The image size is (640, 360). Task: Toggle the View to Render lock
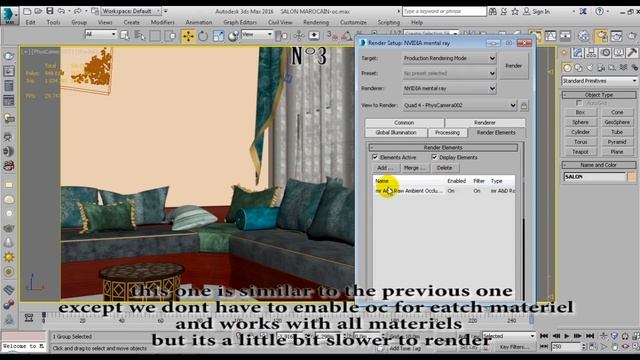tap(524, 106)
